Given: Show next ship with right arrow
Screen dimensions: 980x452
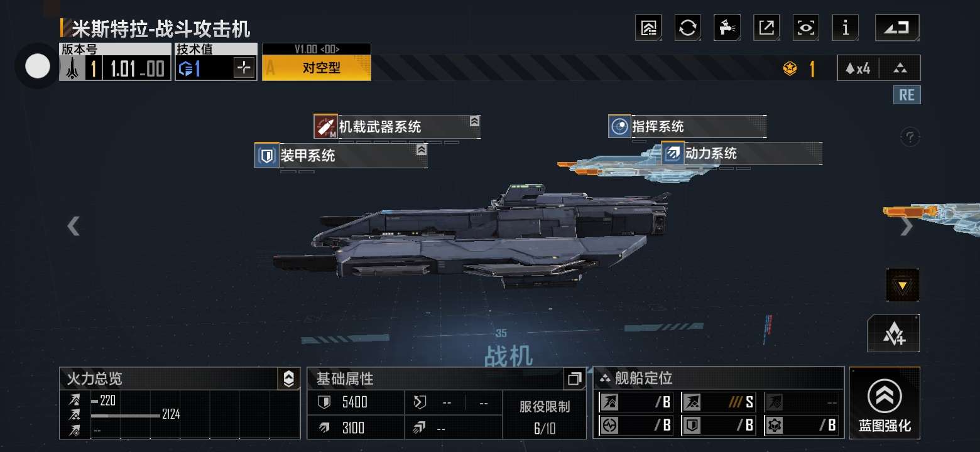Looking at the screenshot, I should tap(906, 226).
